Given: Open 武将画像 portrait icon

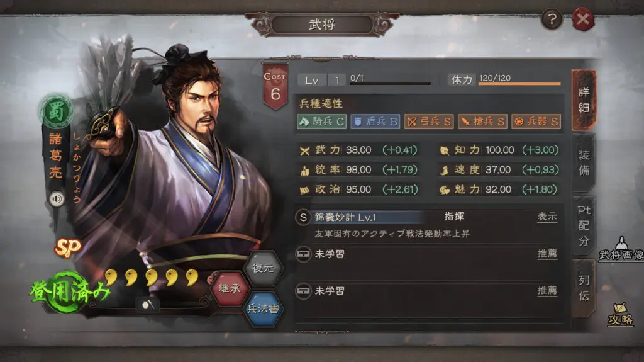Looking at the screenshot, I should click(x=621, y=249).
